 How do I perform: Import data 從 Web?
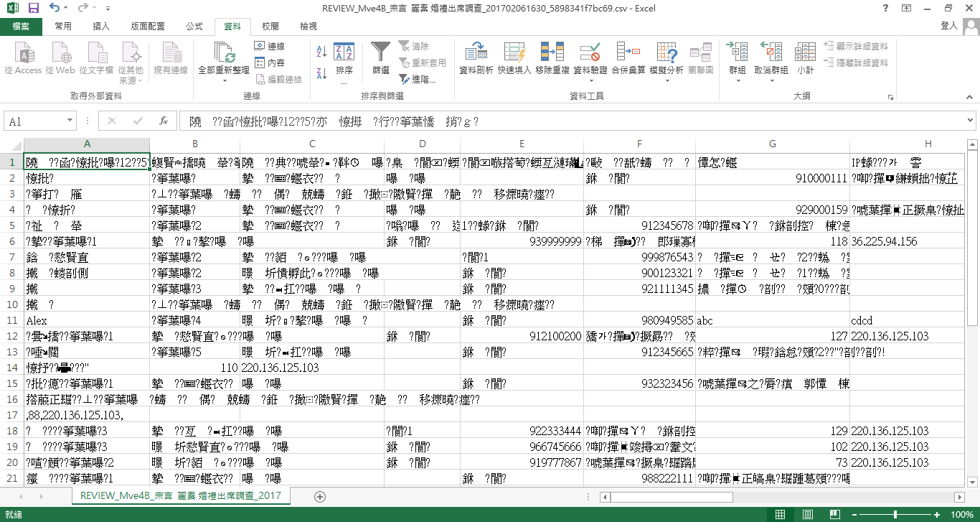point(60,60)
